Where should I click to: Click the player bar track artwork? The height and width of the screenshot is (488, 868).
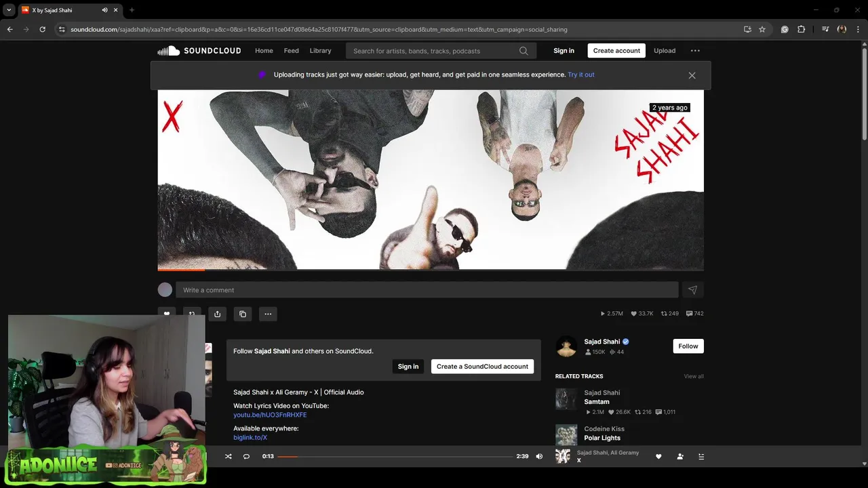563,456
